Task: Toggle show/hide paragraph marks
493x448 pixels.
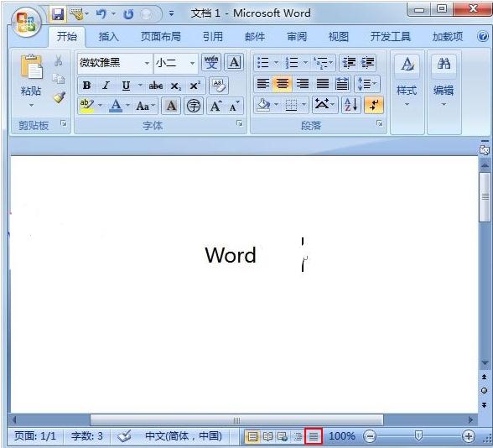Action: click(x=374, y=104)
